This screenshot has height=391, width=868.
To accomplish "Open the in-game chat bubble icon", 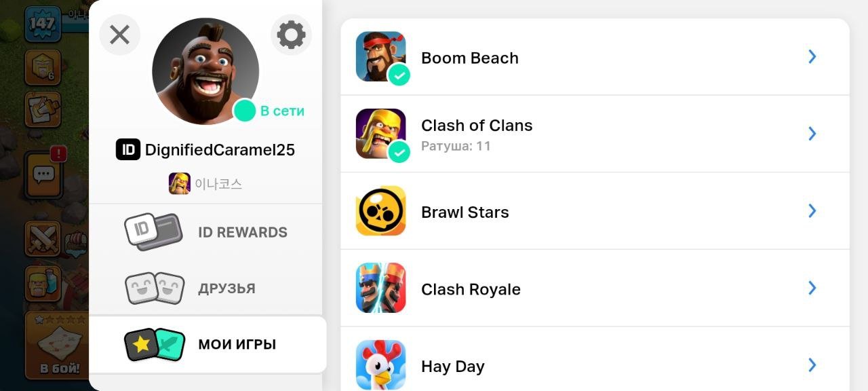I will click(43, 174).
